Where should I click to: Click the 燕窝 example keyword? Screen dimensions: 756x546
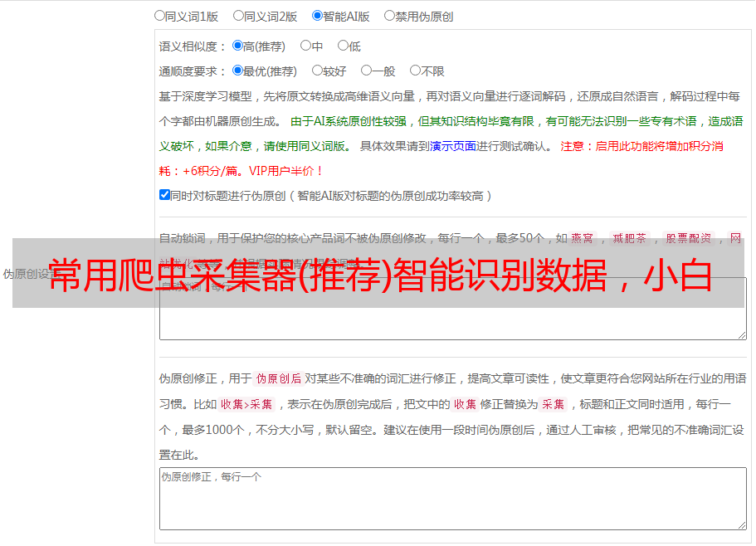[582, 238]
